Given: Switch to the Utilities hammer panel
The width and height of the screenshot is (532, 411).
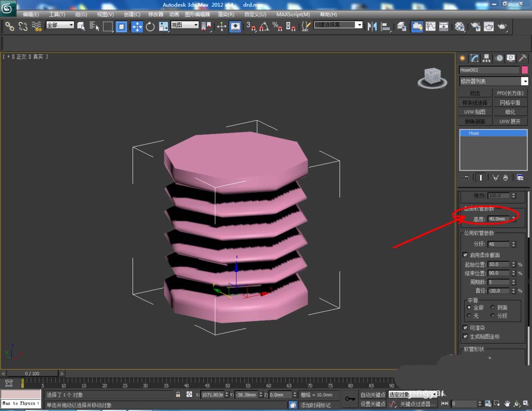Looking at the screenshot, I should coord(522,58).
